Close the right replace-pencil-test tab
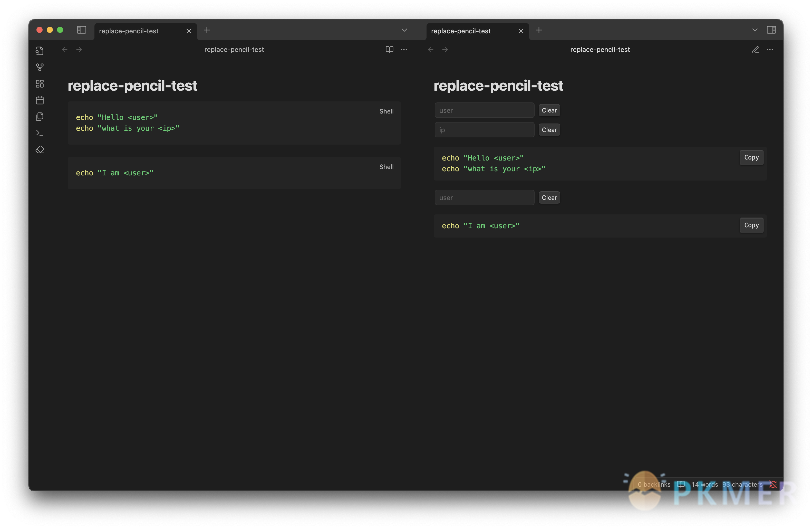Screen dimensions: 812x529 [521, 31]
